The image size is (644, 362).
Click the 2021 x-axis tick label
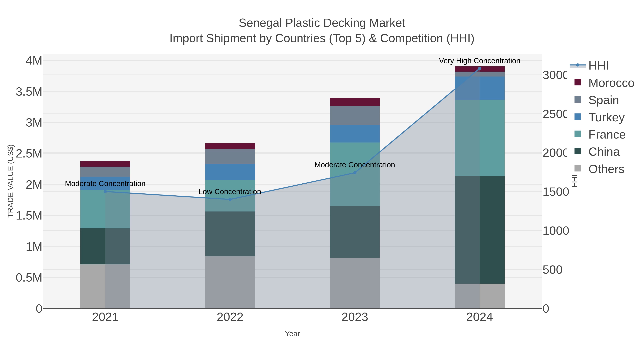tap(105, 317)
